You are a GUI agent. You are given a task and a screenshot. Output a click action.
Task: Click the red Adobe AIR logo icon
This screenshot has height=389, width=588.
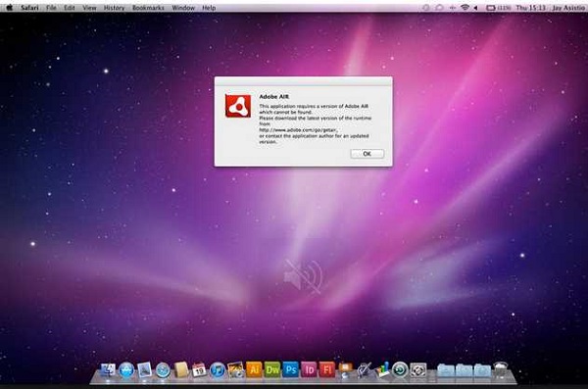pyautogui.click(x=238, y=106)
